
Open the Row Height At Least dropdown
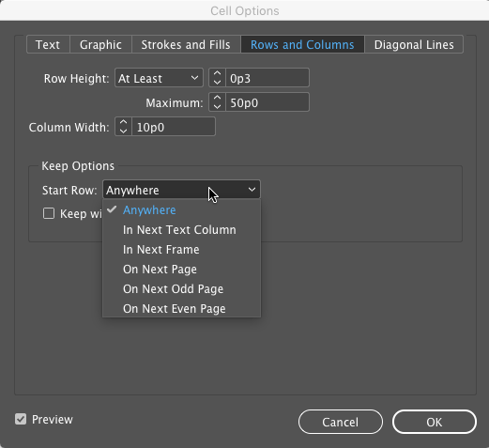159,78
